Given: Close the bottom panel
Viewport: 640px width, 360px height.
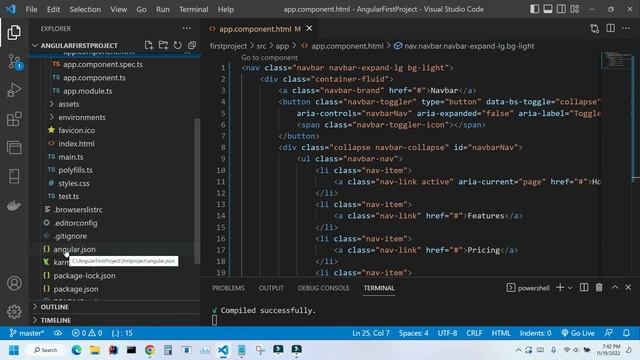Looking at the screenshot, I should click(628, 287).
